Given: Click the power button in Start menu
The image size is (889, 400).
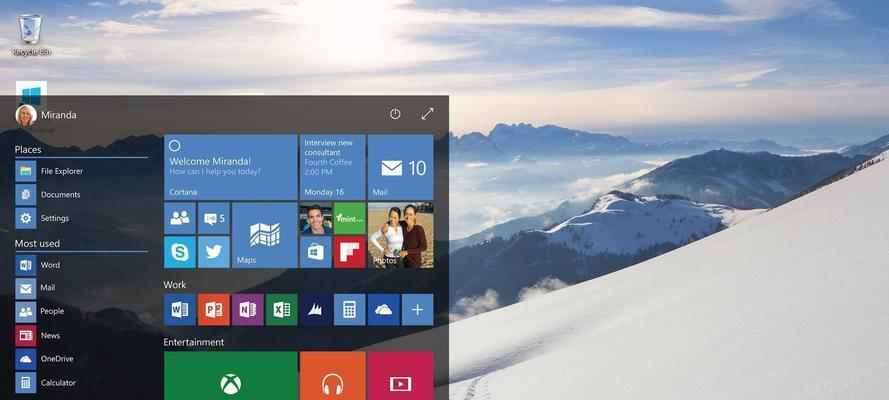Looking at the screenshot, I should click(395, 114).
